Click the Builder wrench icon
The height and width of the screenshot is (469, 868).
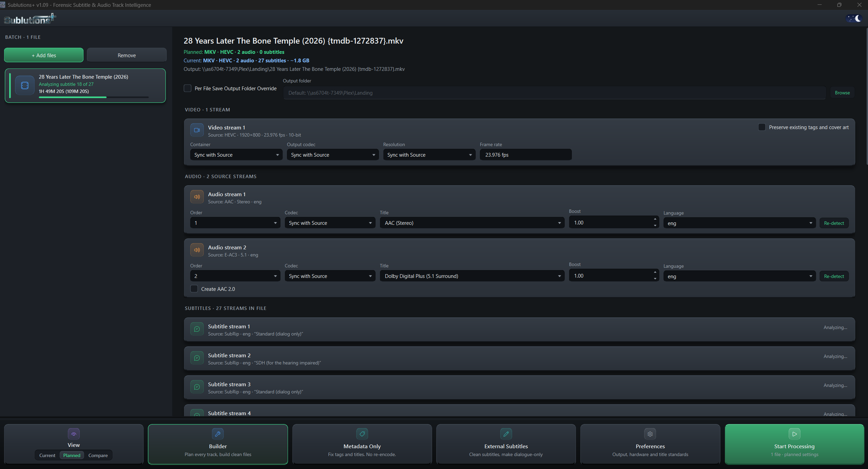pyautogui.click(x=218, y=434)
